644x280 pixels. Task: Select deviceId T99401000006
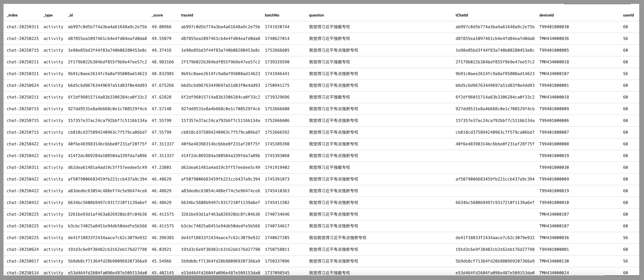[x=554, y=121]
